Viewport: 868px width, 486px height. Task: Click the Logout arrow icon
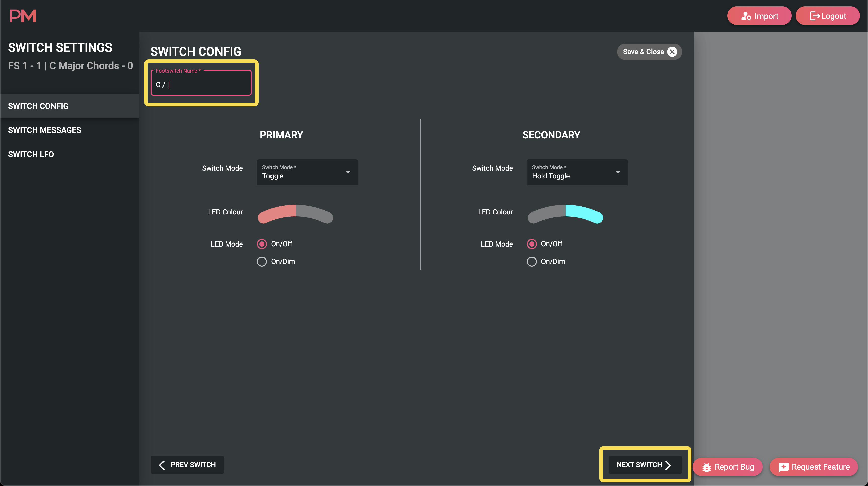[815, 16]
